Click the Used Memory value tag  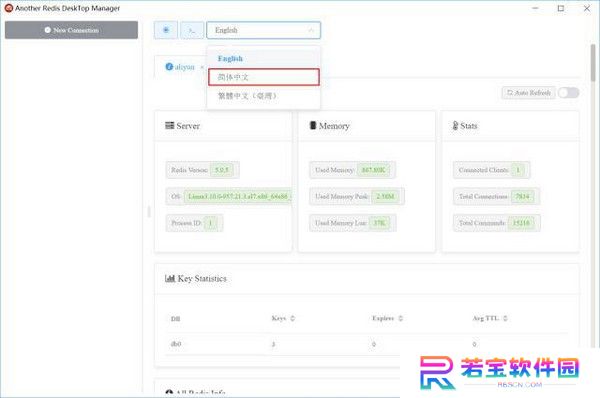click(373, 170)
